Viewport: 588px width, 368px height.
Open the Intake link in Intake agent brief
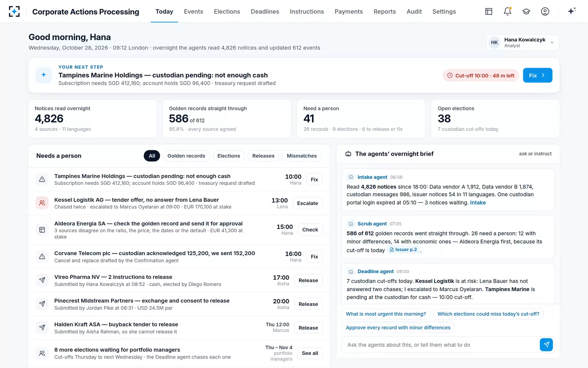coord(478,203)
